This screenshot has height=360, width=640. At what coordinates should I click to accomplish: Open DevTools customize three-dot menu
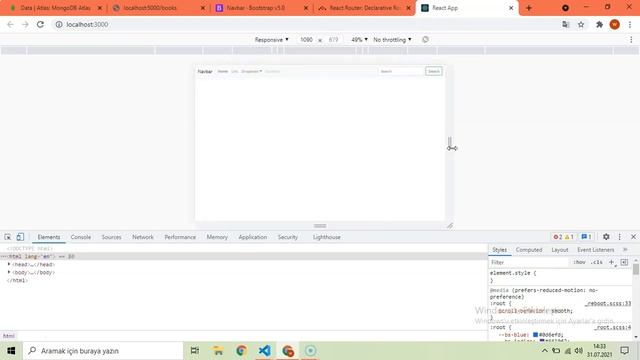[x=620, y=237]
